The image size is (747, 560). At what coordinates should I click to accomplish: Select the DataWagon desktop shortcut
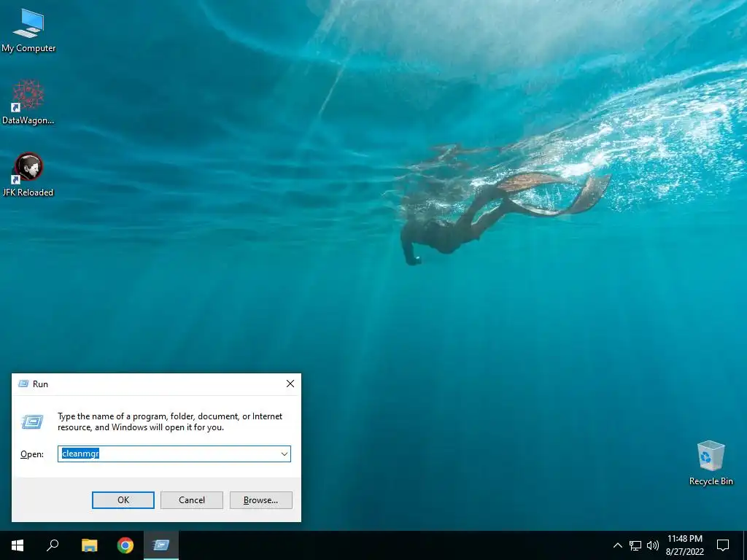[28, 102]
